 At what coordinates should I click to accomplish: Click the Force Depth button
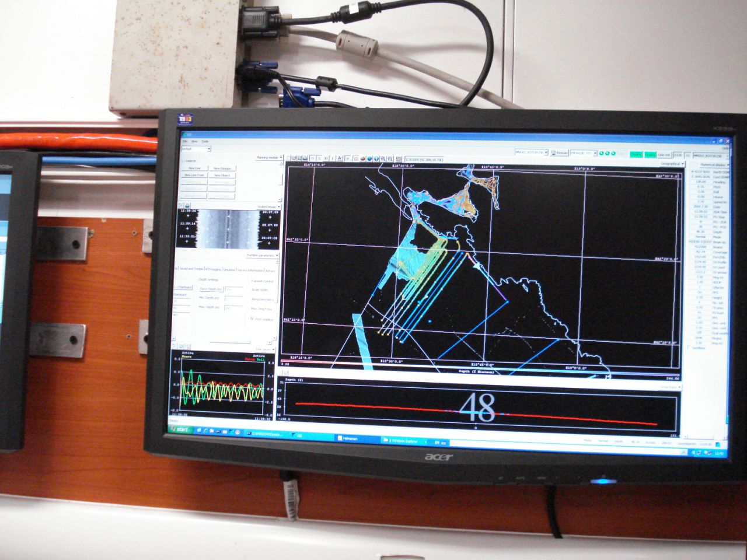(211, 289)
